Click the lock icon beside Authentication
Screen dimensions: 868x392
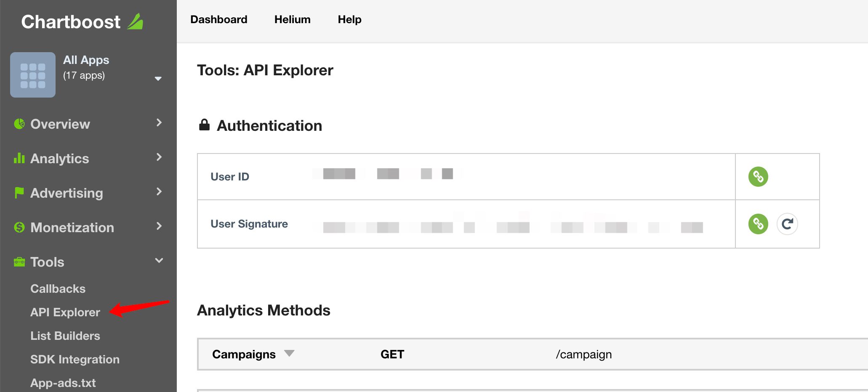(204, 124)
